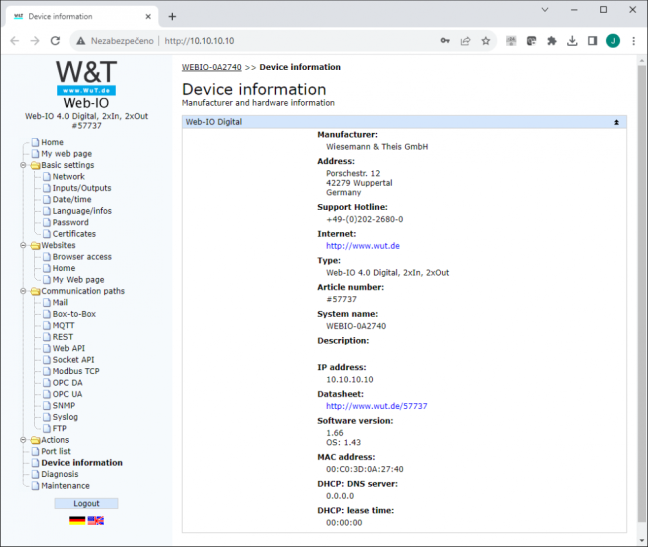
Task: Open the extensions puzzle icon
Action: [x=552, y=40]
